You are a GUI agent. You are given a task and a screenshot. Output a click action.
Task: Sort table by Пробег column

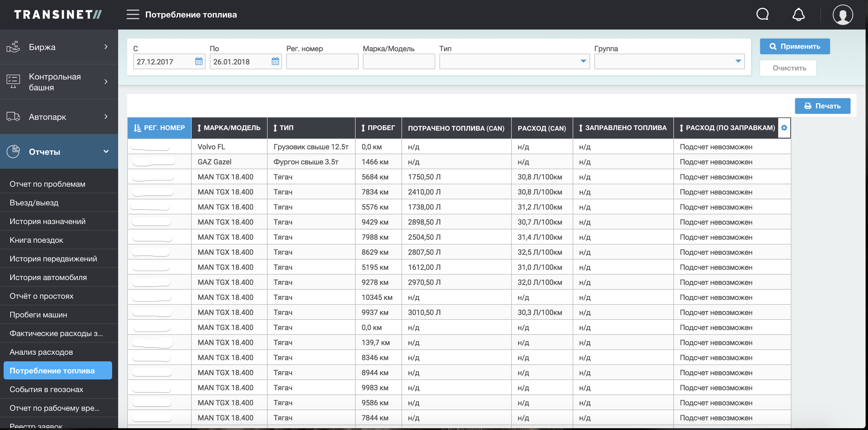click(x=378, y=128)
